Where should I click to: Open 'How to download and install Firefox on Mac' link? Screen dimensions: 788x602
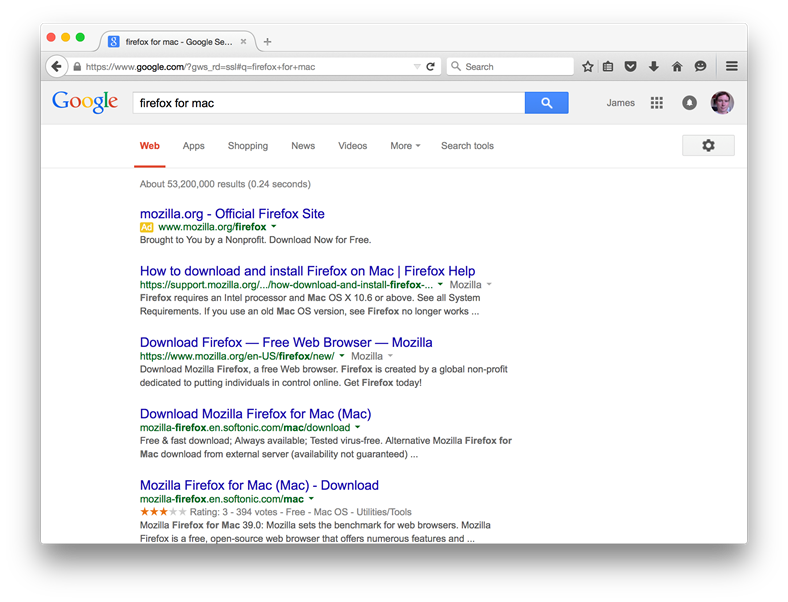[x=308, y=271]
